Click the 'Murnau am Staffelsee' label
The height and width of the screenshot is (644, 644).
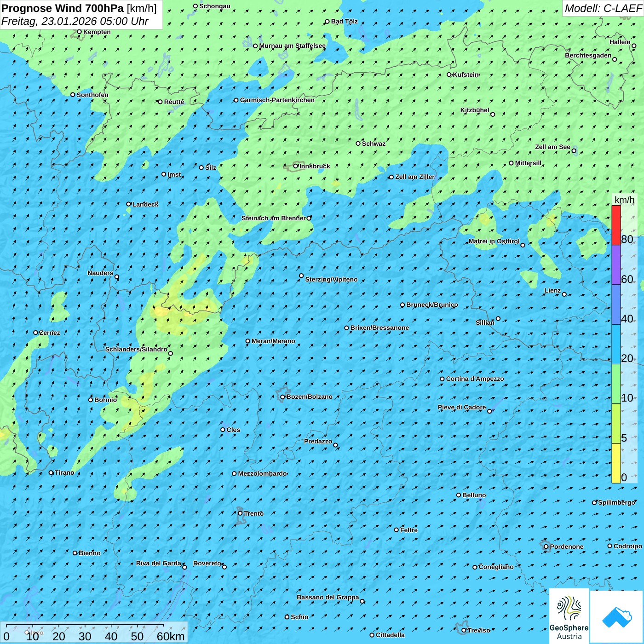click(x=292, y=46)
